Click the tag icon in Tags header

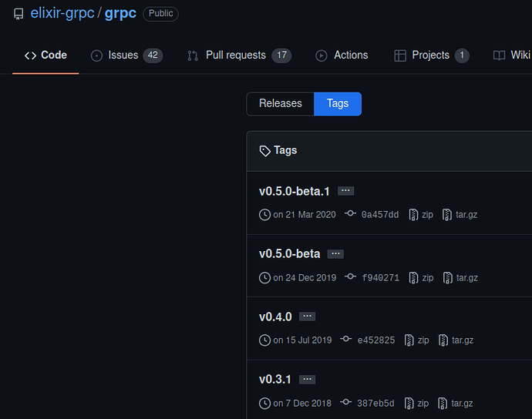click(264, 150)
